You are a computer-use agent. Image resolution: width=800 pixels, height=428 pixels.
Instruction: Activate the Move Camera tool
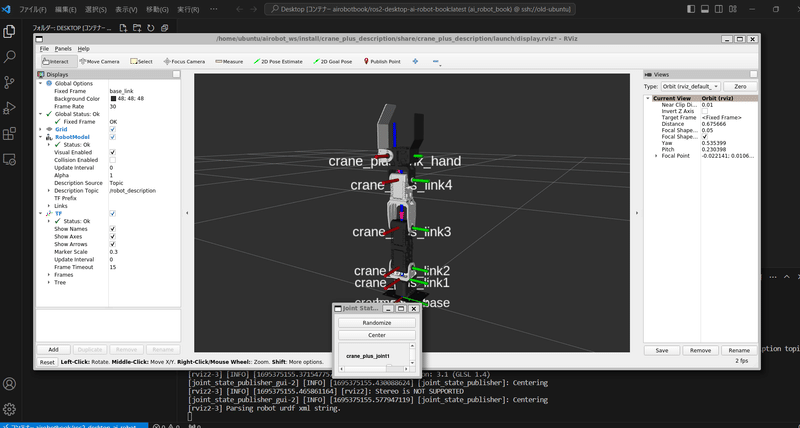pos(99,61)
